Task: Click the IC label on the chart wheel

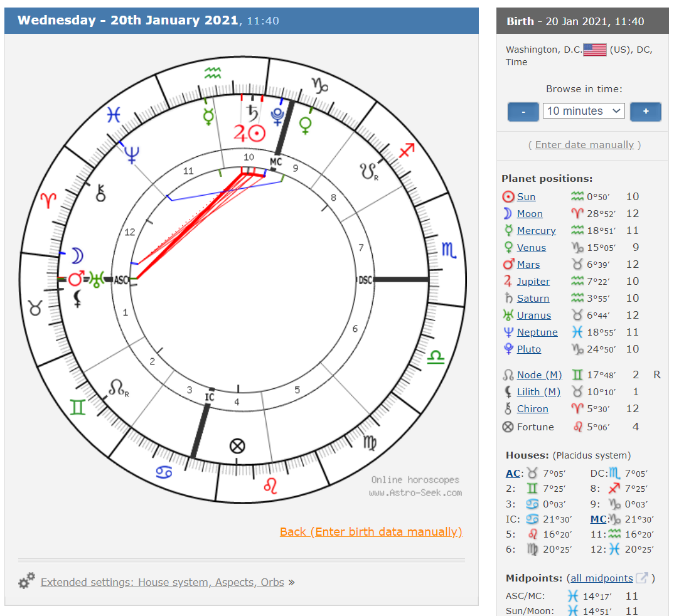Action: pyautogui.click(x=210, y=397)
